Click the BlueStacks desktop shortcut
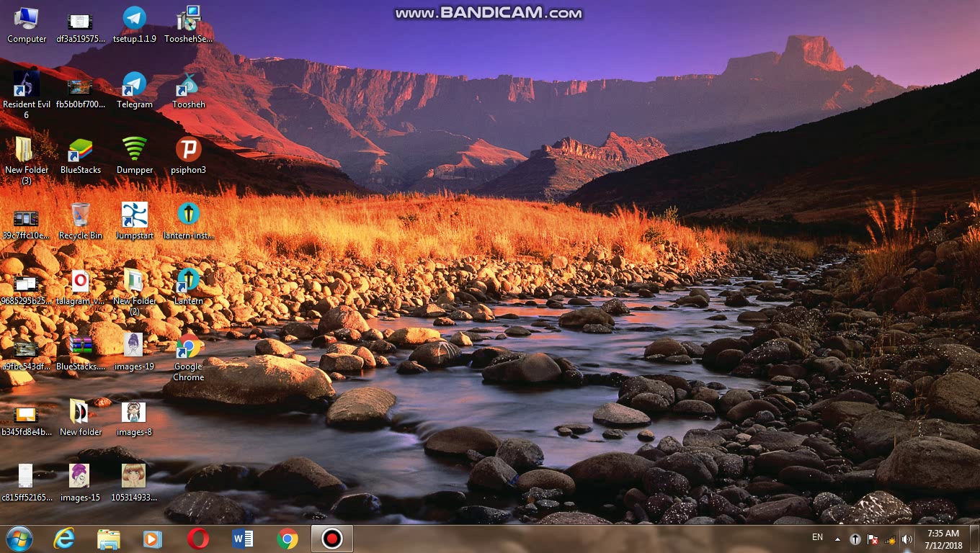This screenshot has width=980, height=553. tap(81, 151)
